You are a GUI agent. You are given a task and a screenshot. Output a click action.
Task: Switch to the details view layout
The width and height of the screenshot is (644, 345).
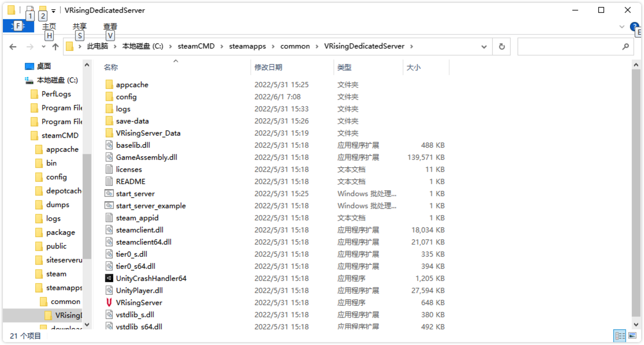[620, 335]
